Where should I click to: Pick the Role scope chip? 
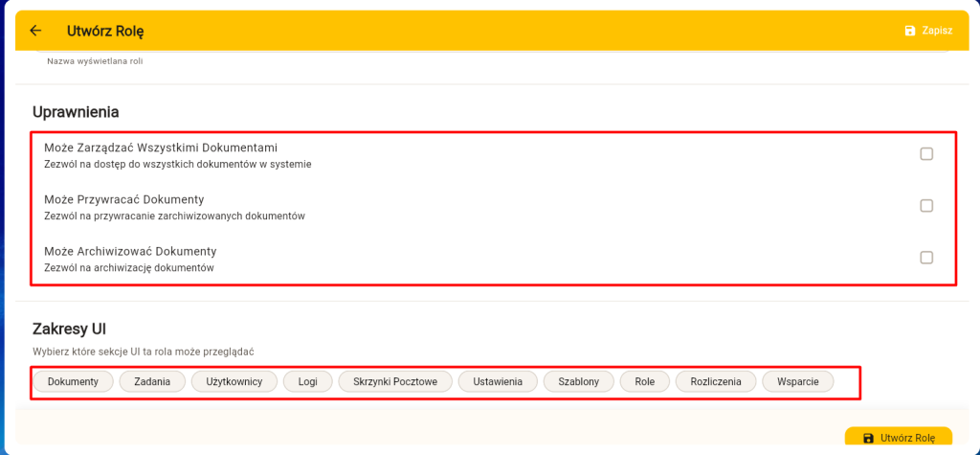[644, 382]
